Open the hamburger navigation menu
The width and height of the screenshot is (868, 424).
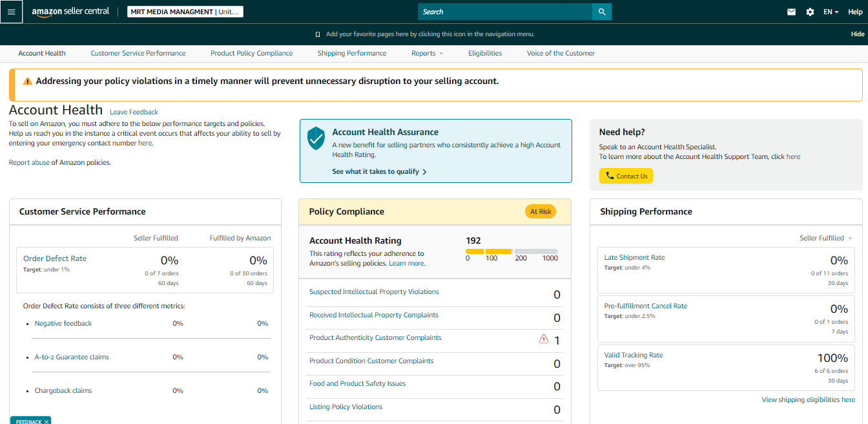pos(12,12)
